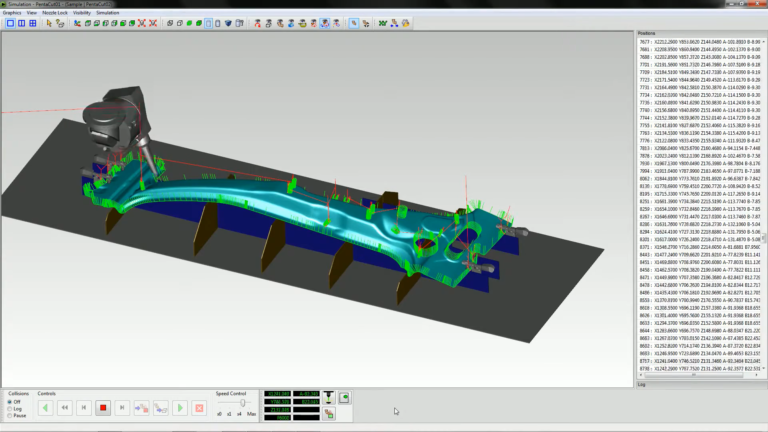Viewport: 768px width, 432px height.
Task: Click the red arrow machine head icon
Action: coord(257,23)
